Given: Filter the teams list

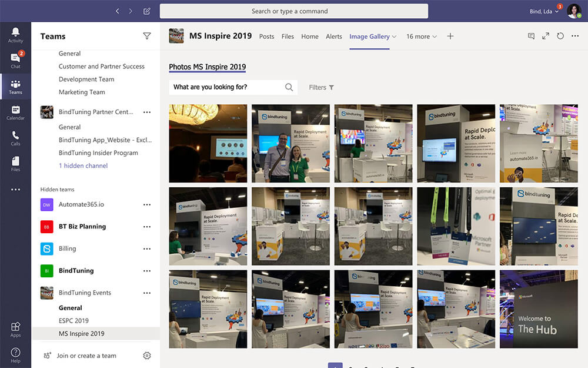Looking at the screenshot, I should click(x=146, y=36).
